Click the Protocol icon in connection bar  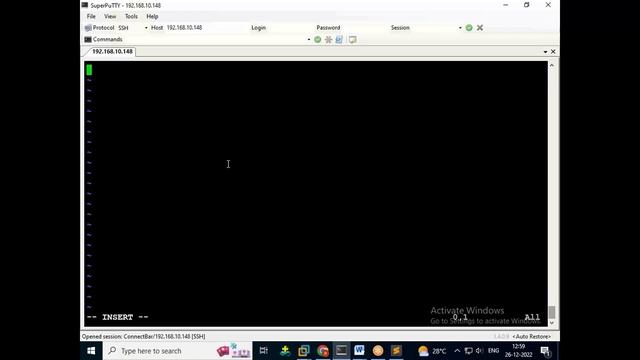pos(88,28)
